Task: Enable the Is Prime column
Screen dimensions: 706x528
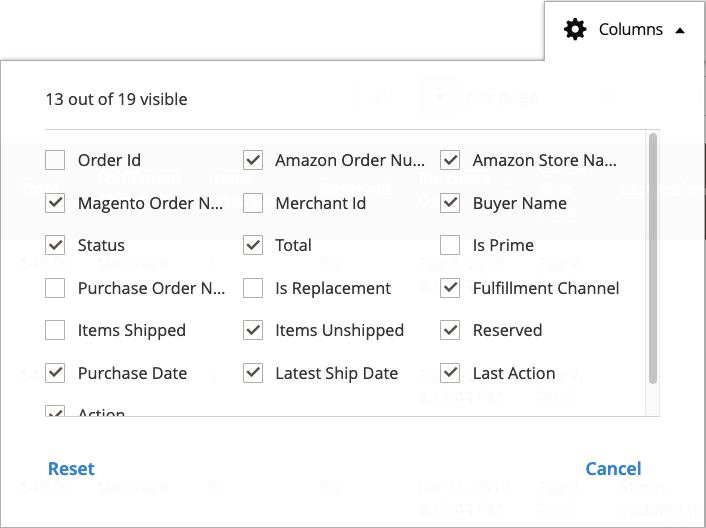Action: (x=450, y=245)
